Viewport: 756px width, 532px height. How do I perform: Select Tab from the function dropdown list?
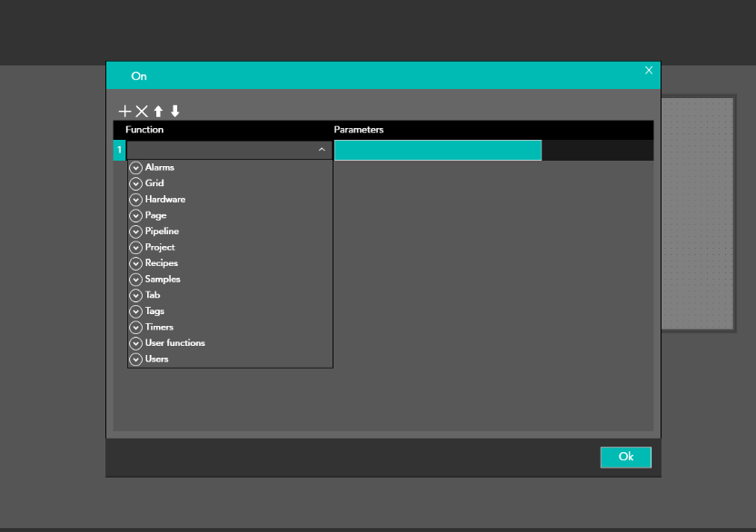click(153, 295)
